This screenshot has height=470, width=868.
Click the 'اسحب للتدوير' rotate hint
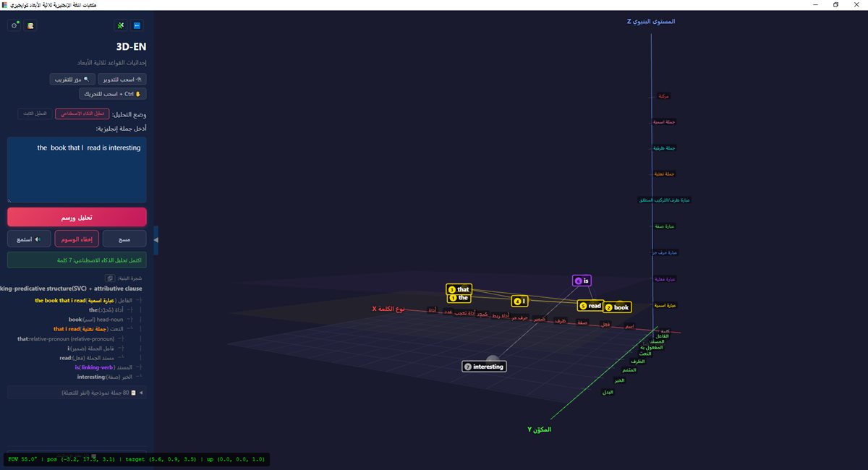122,79
